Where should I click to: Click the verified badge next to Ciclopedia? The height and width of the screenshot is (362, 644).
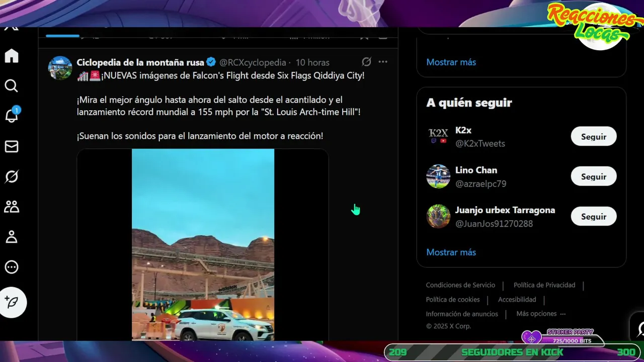coord(211,62)
